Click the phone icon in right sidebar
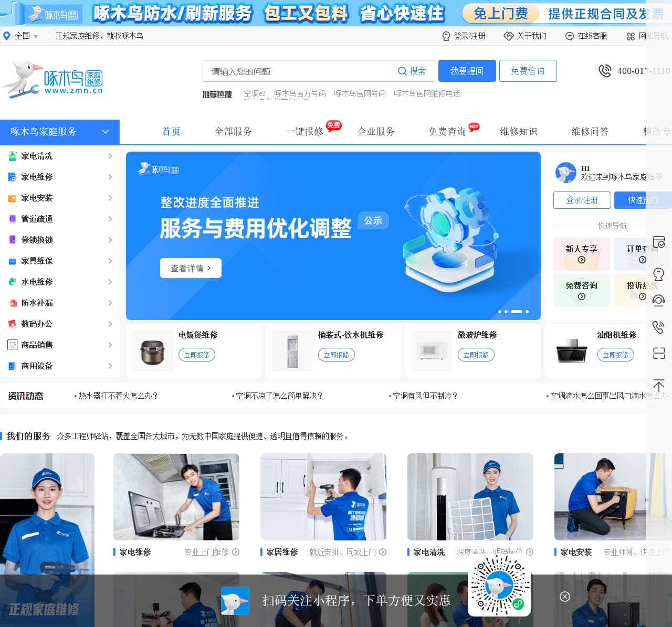672x627 pixels. coord(658,327)
